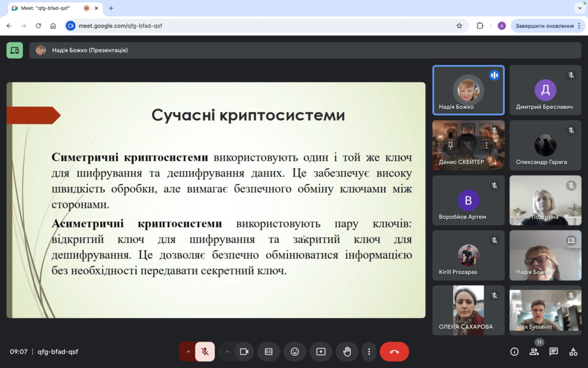Select ОЛЕНА САХАРОВА video tile

pyautogui.click(x=469, y=310)
